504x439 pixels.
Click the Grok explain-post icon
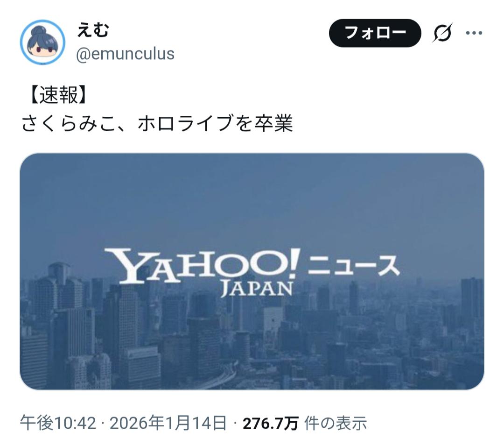pyautogui.click(x=442, y=33)
